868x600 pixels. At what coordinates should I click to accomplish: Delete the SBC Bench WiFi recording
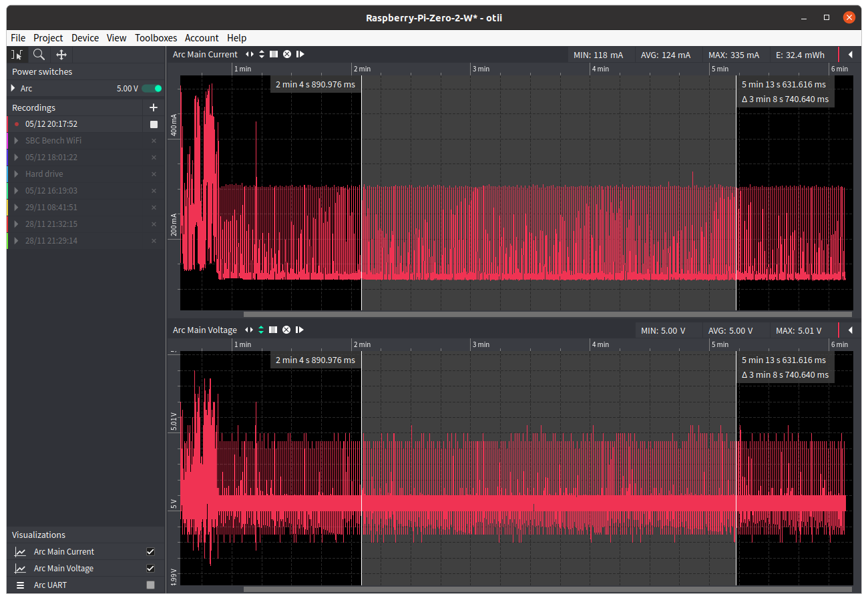point(154,141)
